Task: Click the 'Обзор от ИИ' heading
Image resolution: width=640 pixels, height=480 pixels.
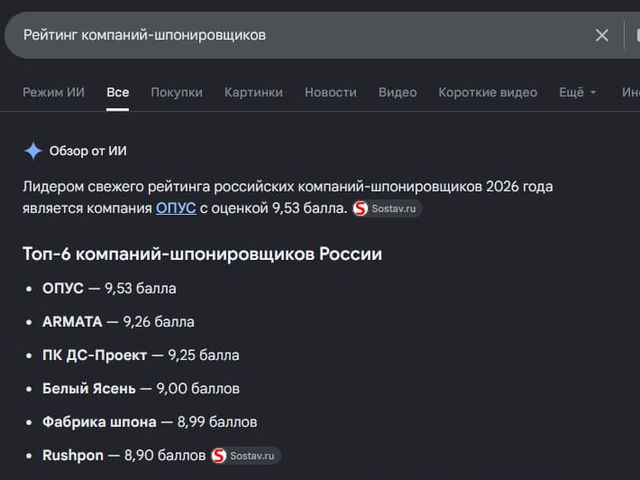Action: [88, 151]
